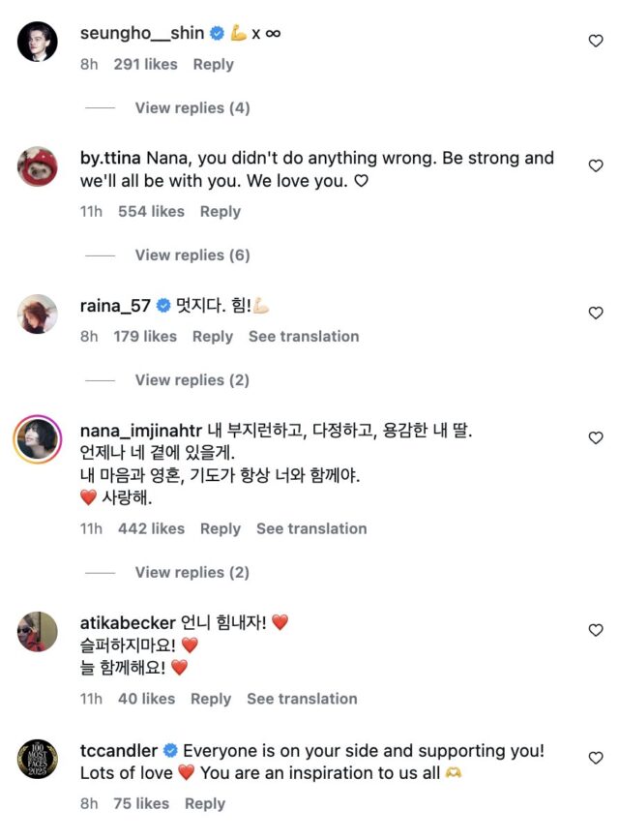See translation of raina_57's comment
Viewport: 619px width, 840px height.
tap(304, 336)
